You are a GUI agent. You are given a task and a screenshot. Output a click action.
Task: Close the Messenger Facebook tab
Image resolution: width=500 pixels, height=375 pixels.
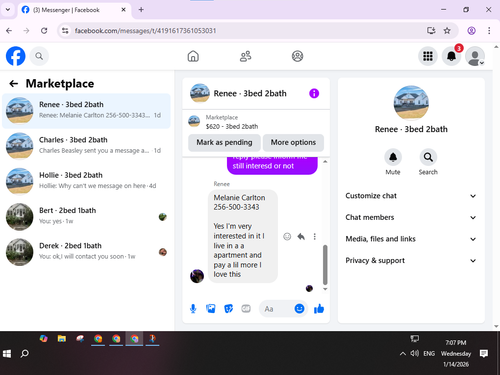123,10
